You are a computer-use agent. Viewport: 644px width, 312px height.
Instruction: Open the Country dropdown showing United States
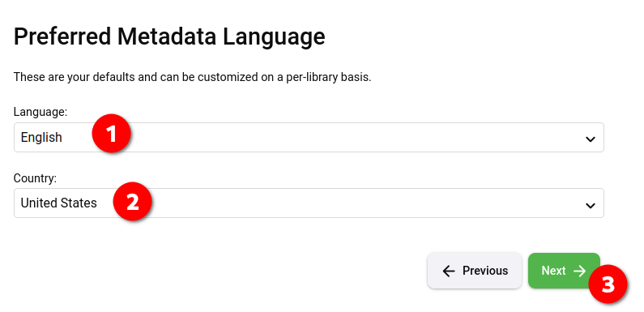(x=309, y=203)
